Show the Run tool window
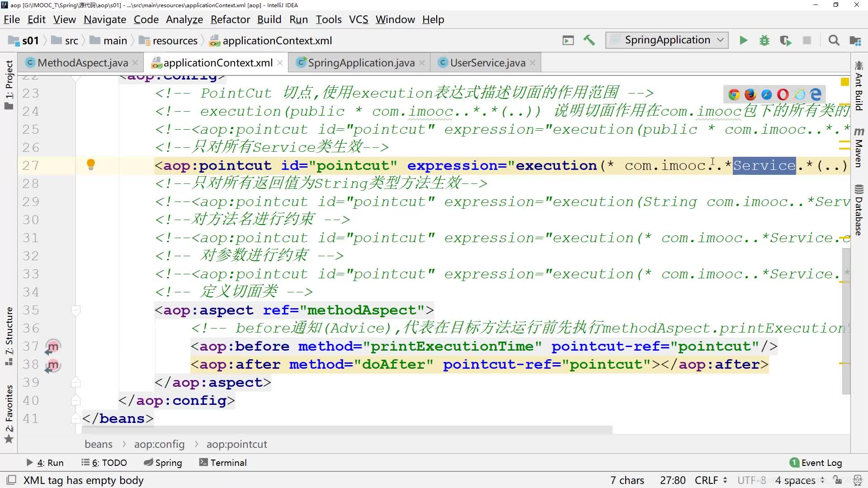868x488 pixels. (x=45, y=463)
